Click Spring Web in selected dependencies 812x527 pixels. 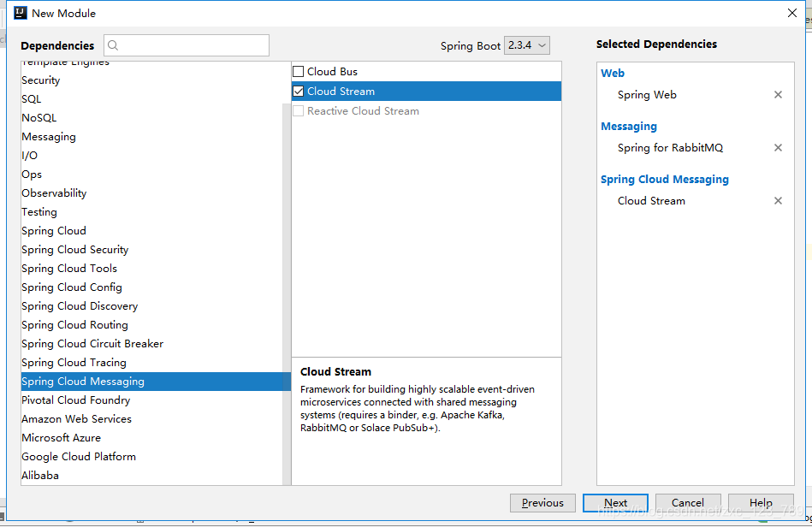(647, 95)
